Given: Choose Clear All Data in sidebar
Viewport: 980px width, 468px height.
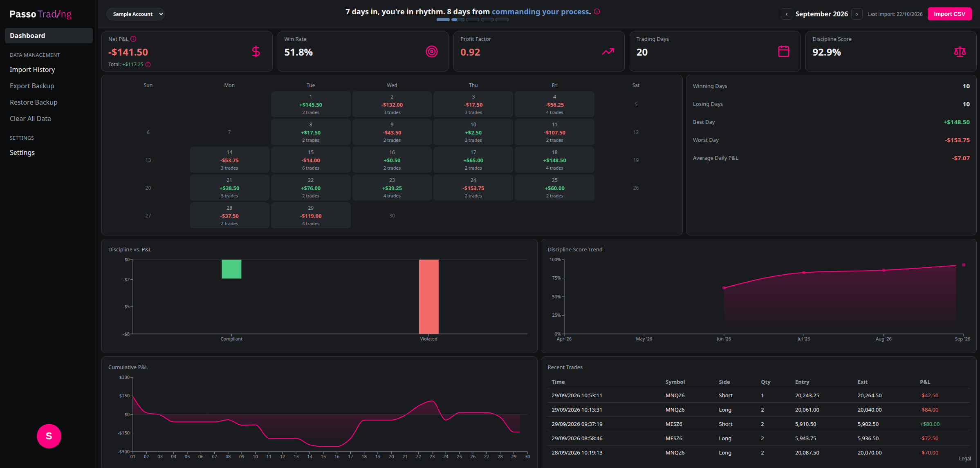Looking at the screenshot, I should 30,119.
